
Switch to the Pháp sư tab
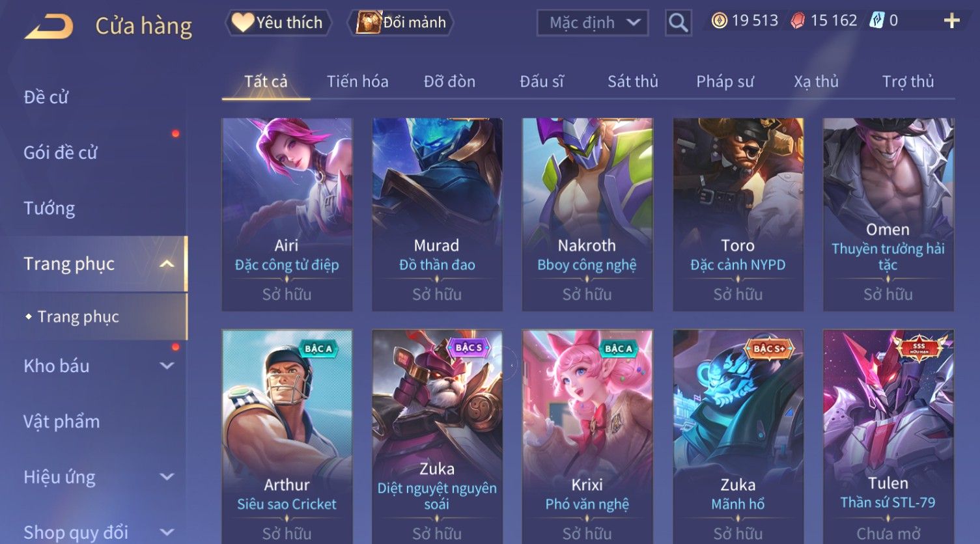tap(725, 81)
